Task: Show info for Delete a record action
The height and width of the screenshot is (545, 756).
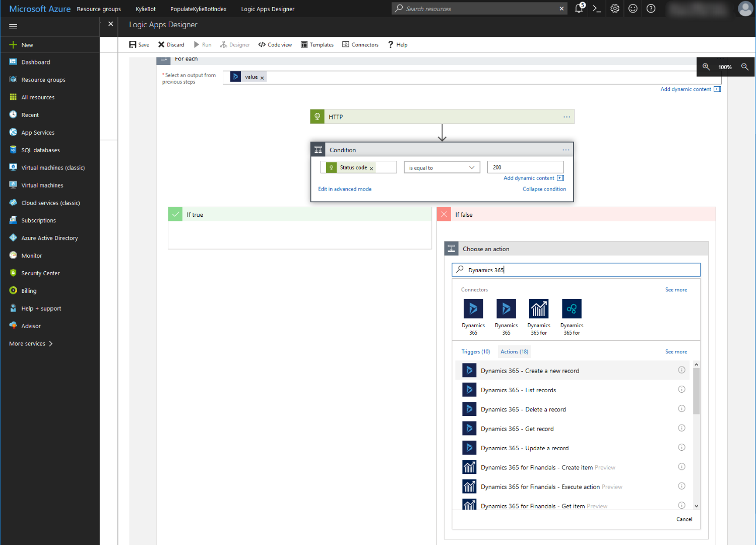Action: tap(681, 409)
